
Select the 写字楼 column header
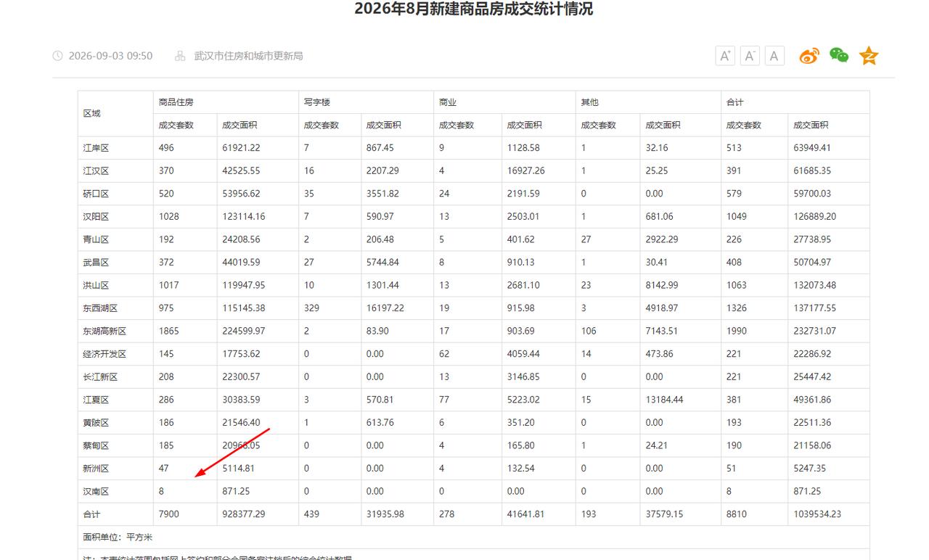pyautogui.click(x=317, y=102)
